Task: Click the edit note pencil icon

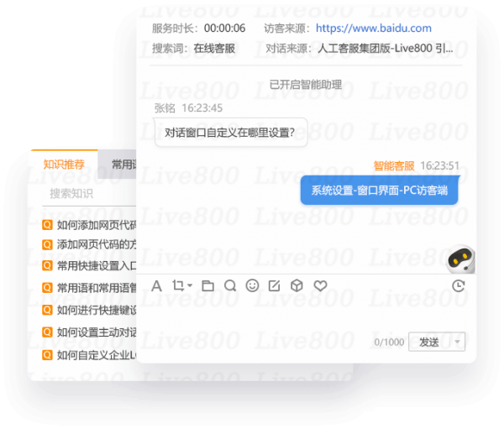Action: (x=275, y=285)
